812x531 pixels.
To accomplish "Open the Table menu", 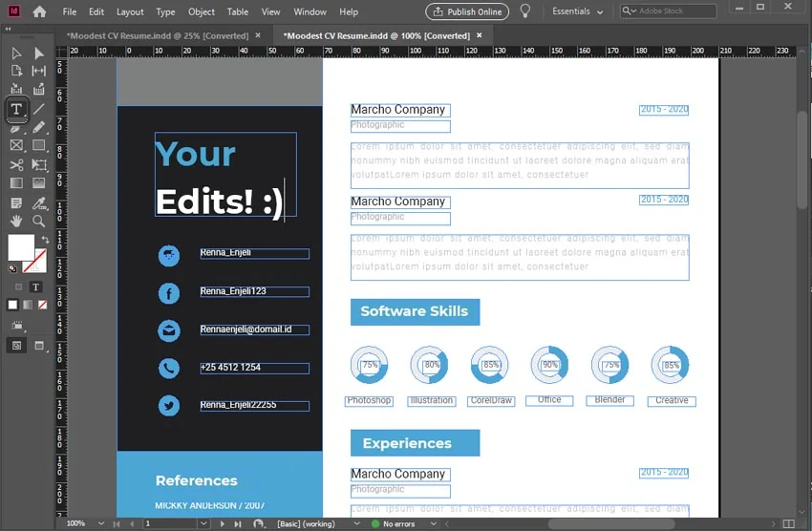I will 238,11.
